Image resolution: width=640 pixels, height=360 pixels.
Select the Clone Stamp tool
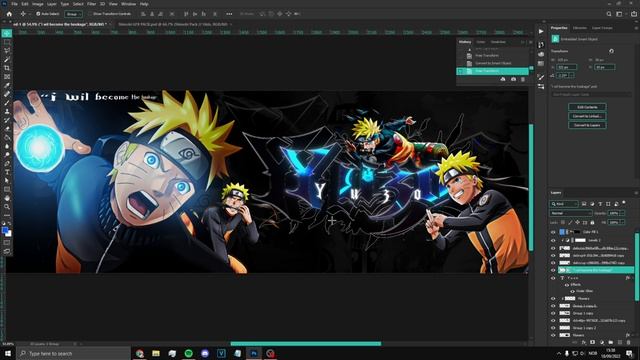pyautogui.click(x=7, y=111)
